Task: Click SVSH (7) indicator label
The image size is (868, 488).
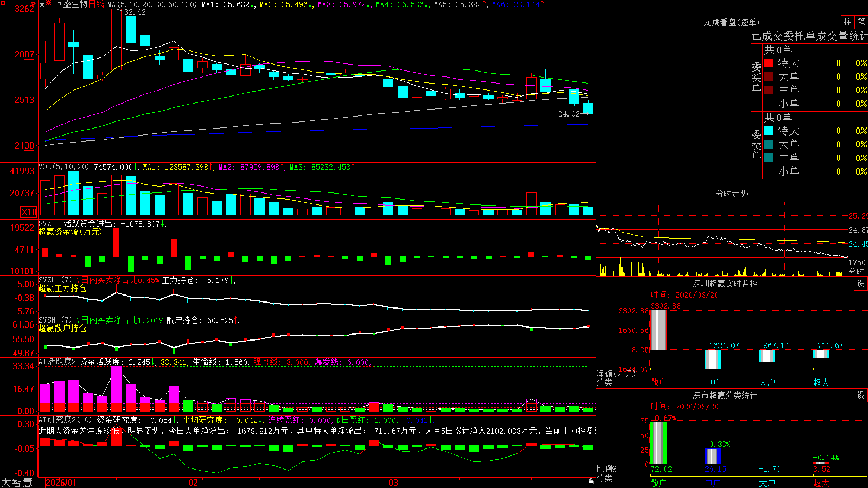Action: pos(55,320)
